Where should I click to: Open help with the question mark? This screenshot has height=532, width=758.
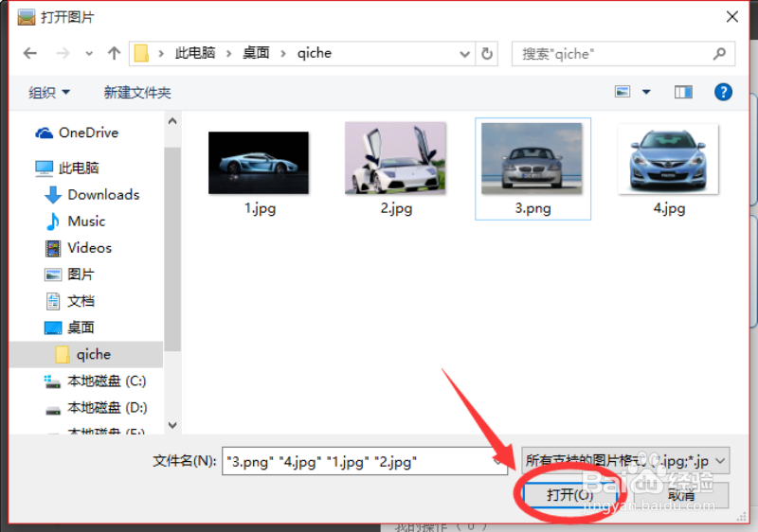click(723, 92)
